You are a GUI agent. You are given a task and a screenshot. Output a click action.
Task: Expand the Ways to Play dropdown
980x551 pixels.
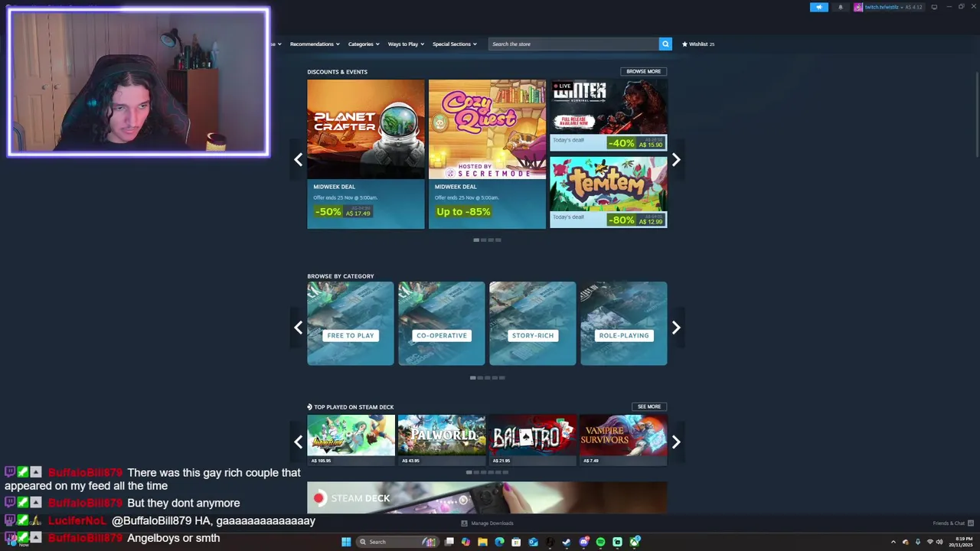(x=406, y=44)
